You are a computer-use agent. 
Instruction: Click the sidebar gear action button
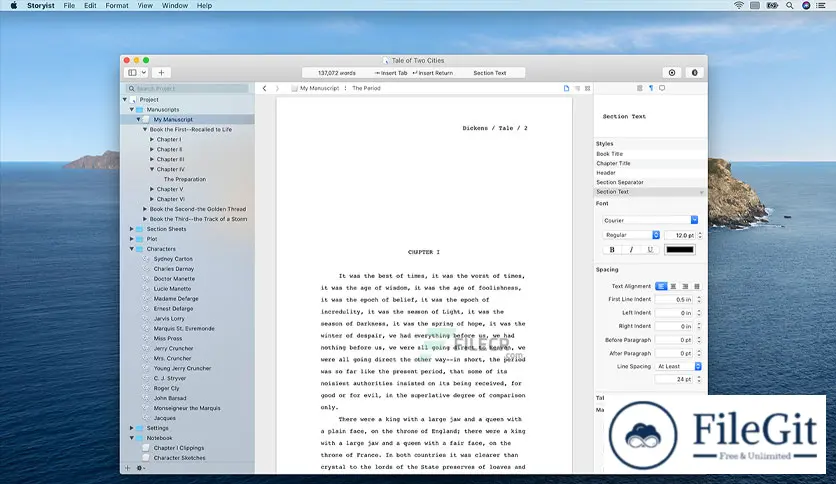coord(141,468)
